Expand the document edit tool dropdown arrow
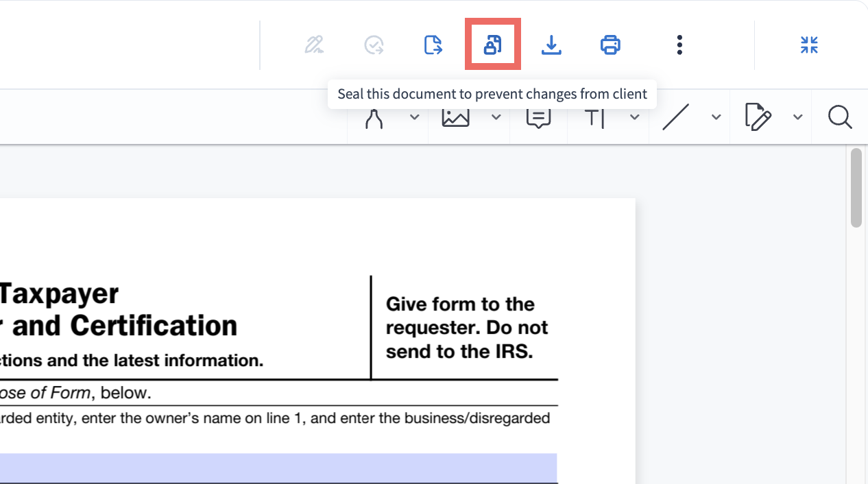This screenshot has height=484, width=868. (797, 117)
